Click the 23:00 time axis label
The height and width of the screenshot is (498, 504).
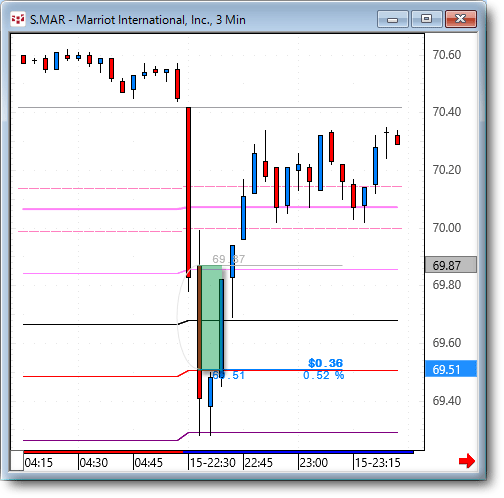(314, 463)
